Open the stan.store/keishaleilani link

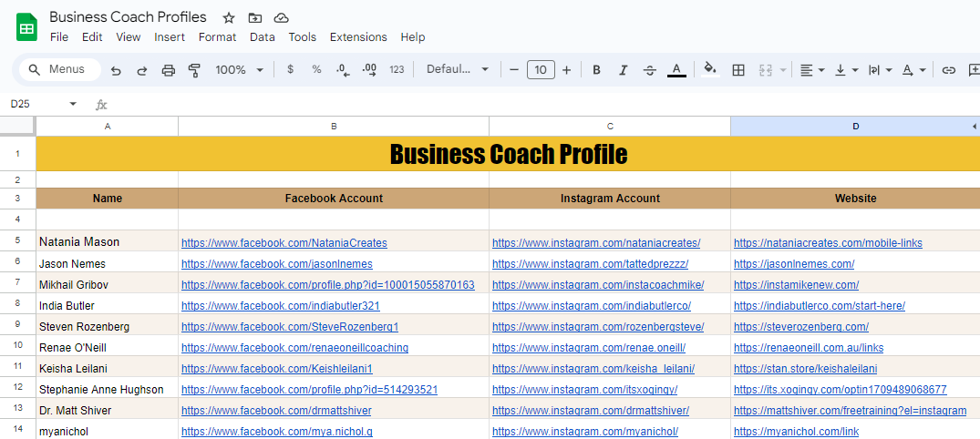806,369
